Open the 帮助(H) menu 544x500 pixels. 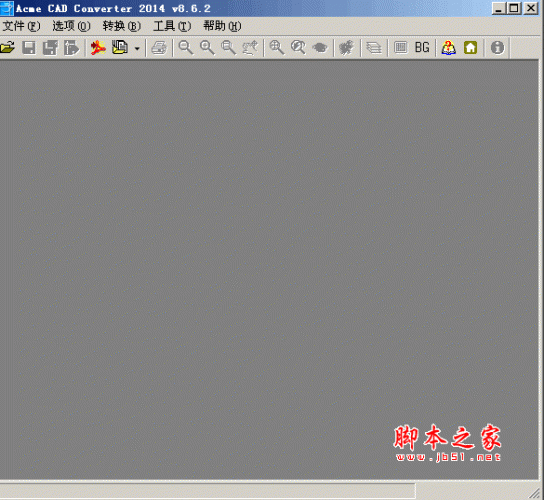click(x=222, y=26)
